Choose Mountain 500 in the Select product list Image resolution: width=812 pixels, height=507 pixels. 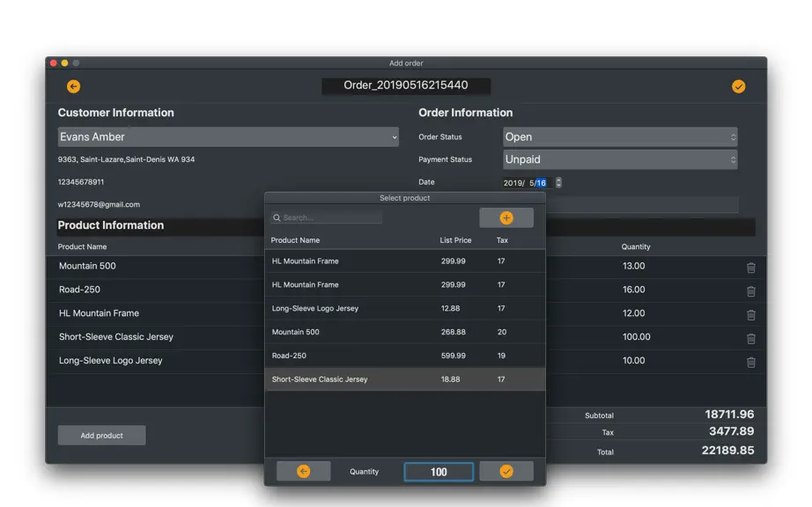click(405, 332)
